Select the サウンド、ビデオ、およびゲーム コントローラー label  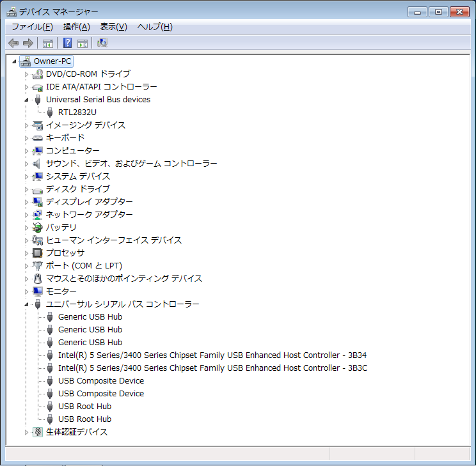point(131,164)
